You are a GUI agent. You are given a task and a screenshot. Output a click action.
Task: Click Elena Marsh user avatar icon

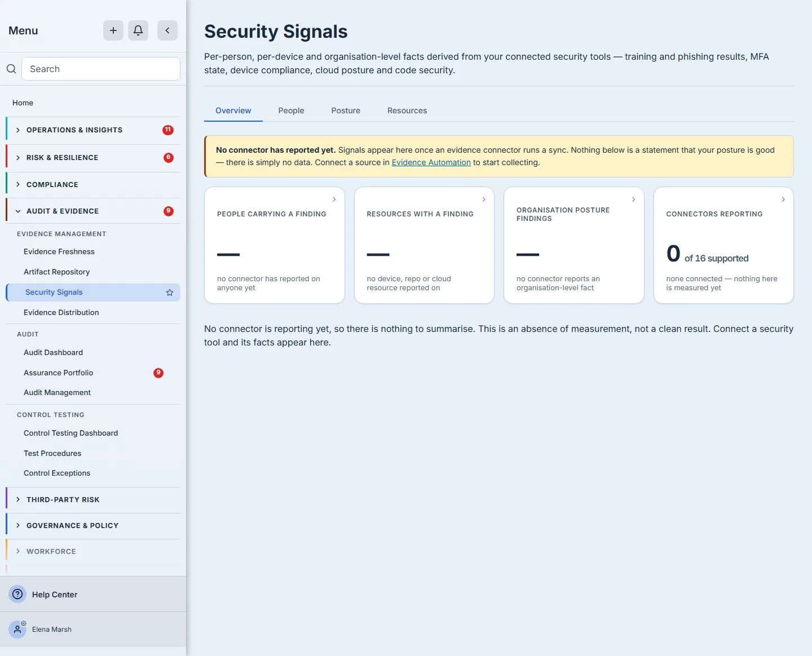click(17, 630)
